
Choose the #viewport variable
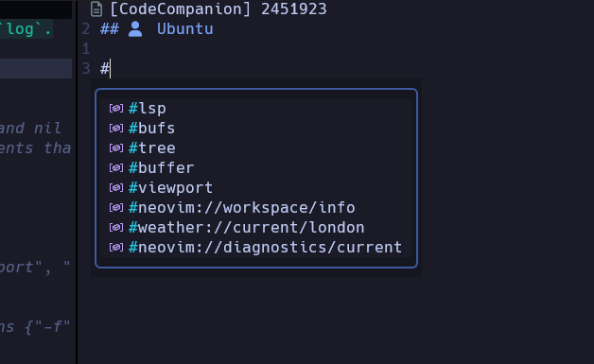coord(256,187)
